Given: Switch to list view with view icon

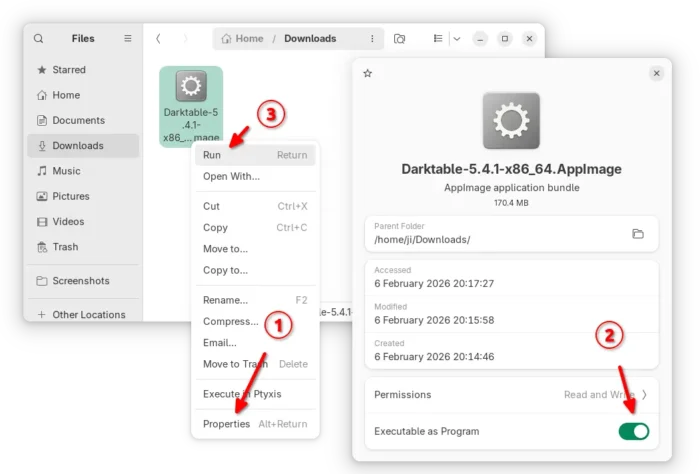Looking at the screenshot, I should [x=438, y=39].
